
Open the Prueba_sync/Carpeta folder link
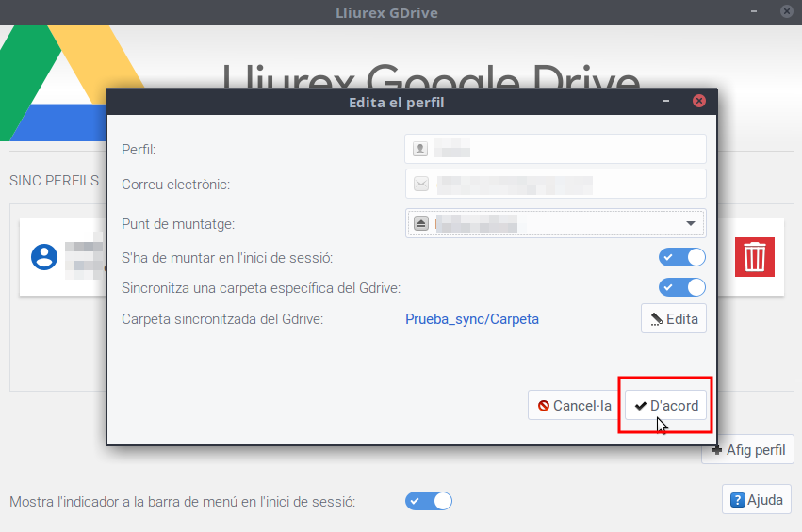point(472,319)
